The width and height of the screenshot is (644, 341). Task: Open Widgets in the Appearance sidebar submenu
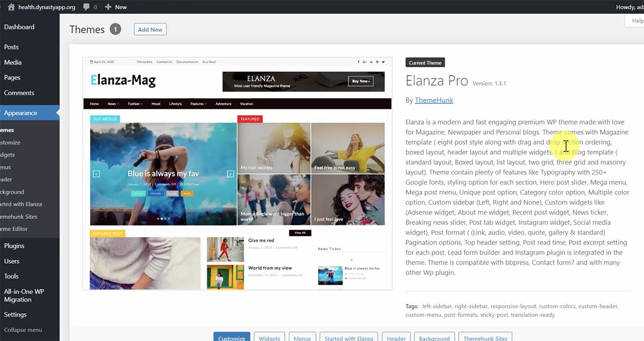[x=7, y=155]
